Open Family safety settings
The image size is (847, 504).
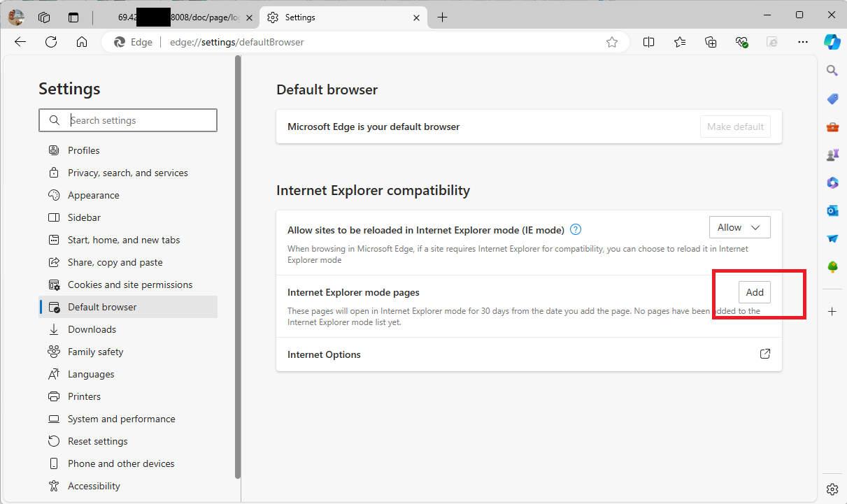[128, 352]
